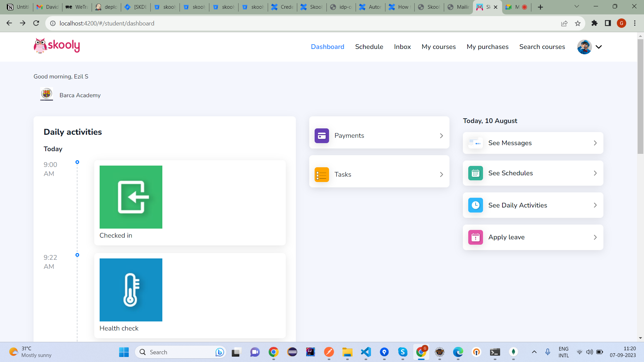Select the 9:00 AM timeline marker dot
The width and height of the screenshot is (644, 362).
coord(77,162)
